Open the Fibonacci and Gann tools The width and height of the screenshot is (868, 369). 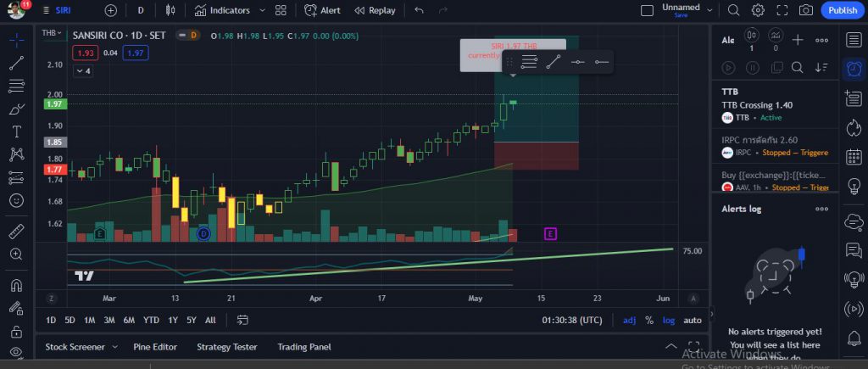pos(17,86)
